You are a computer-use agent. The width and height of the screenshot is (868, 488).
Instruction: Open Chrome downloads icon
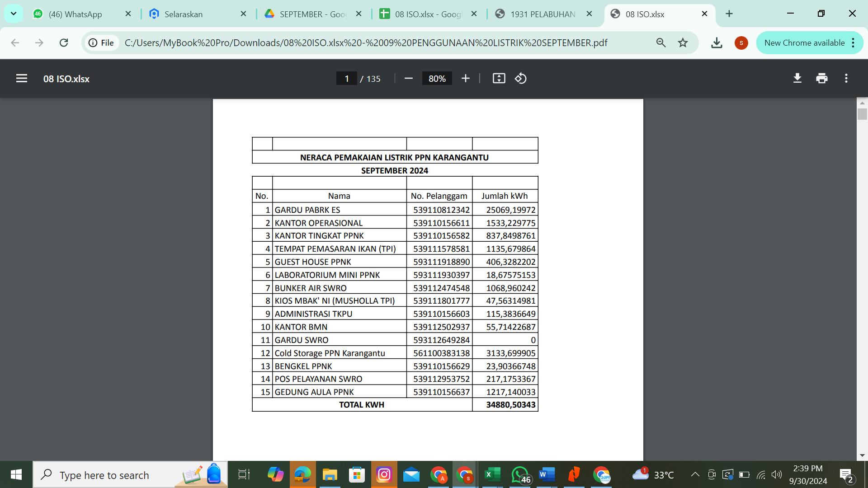[717, 43]
